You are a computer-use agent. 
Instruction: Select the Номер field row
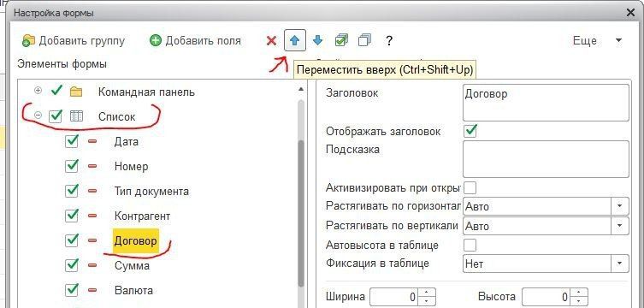[x=132, y=166]
